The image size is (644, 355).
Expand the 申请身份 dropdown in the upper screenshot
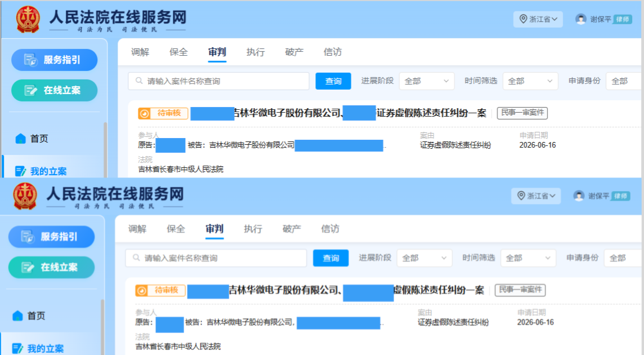[x=624, y=81]
